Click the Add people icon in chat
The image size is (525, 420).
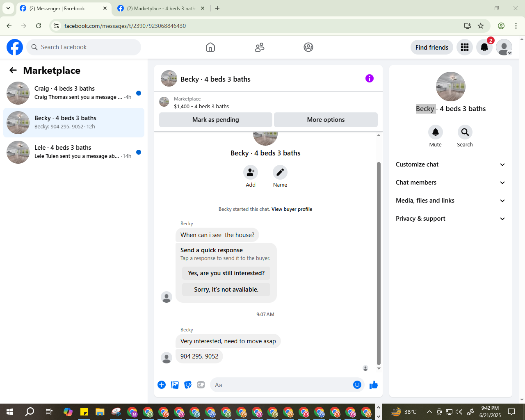tap(251, 172)
